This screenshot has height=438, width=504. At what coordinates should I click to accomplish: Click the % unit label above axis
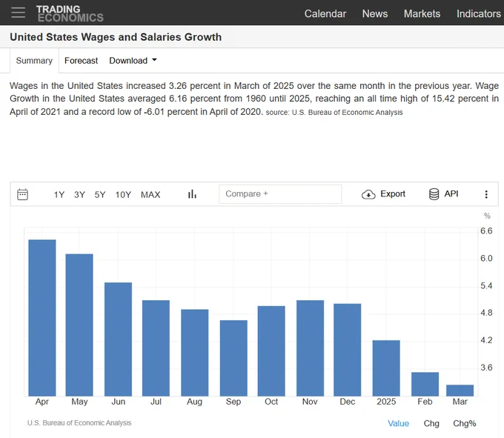[487, 216]
